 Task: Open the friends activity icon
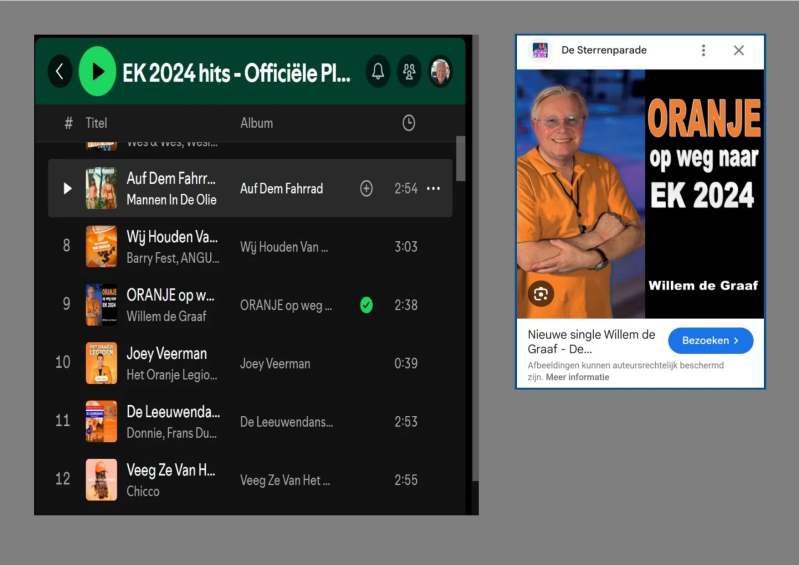click(409, 71)
